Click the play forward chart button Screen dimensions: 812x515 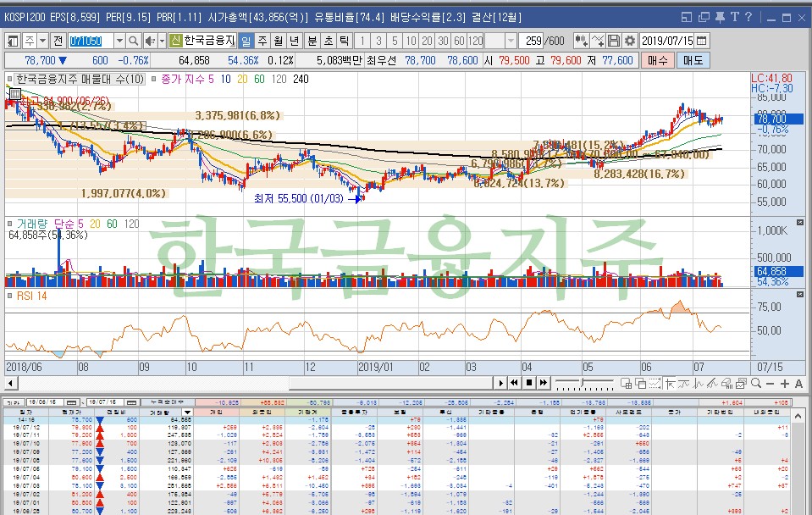click(500, 383)
